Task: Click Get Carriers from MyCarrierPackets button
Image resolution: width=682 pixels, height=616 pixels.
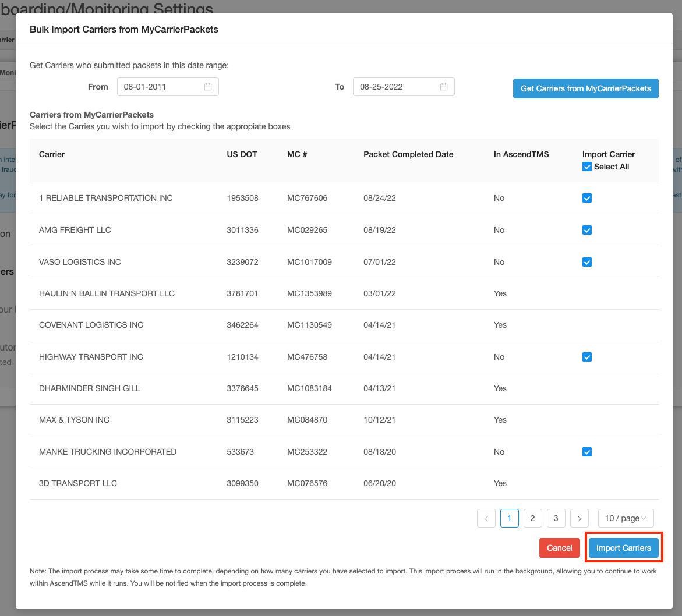Action: pyautogui.click(x=585, y=88)
